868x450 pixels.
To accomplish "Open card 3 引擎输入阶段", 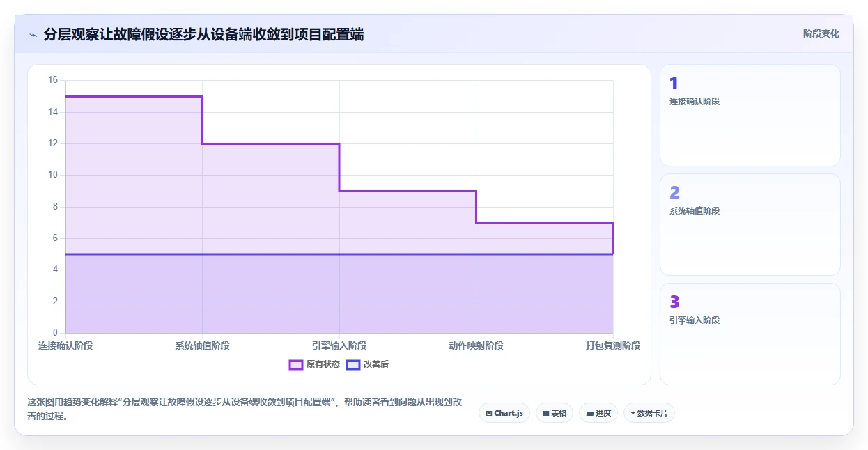I will (750, 334).
